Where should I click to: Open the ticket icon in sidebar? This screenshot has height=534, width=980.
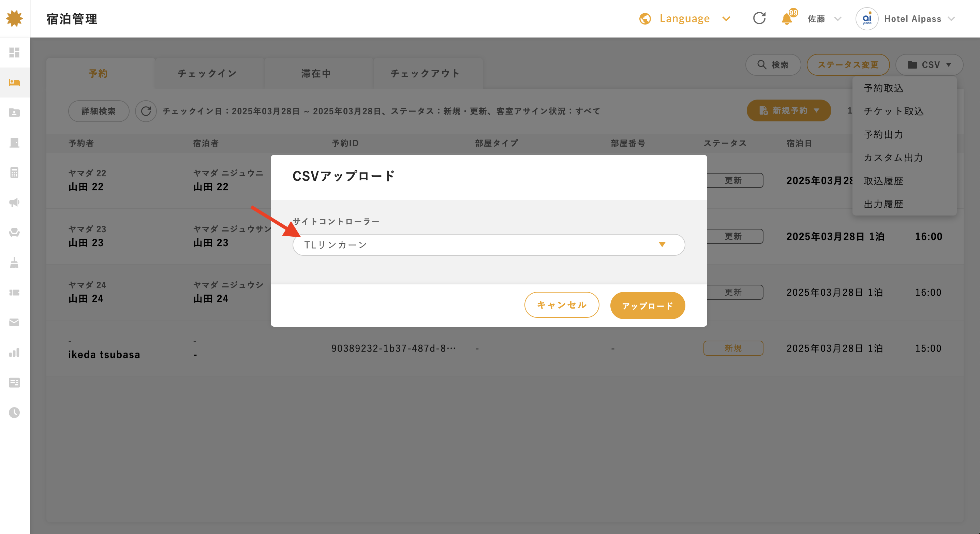(14, 293)
